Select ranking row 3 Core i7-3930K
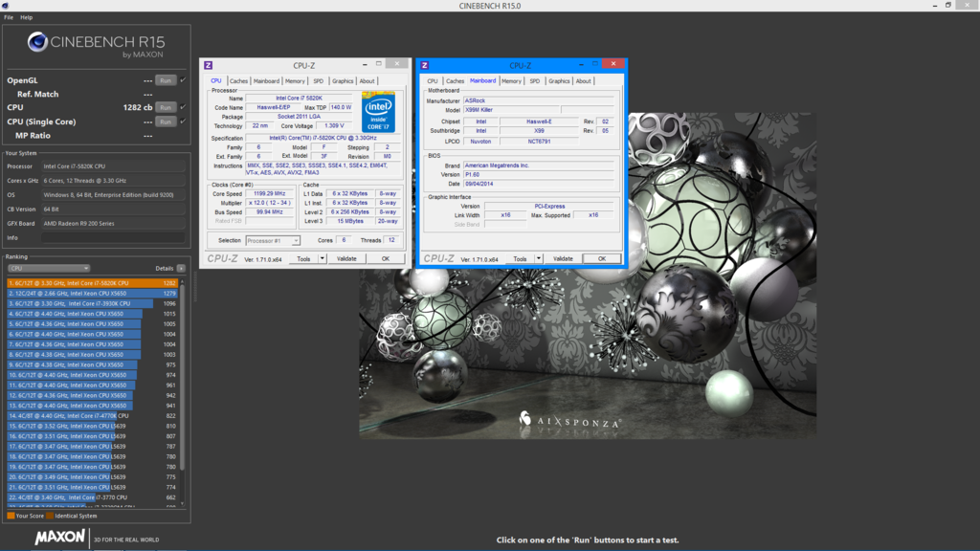 click(x=93, y=303)
